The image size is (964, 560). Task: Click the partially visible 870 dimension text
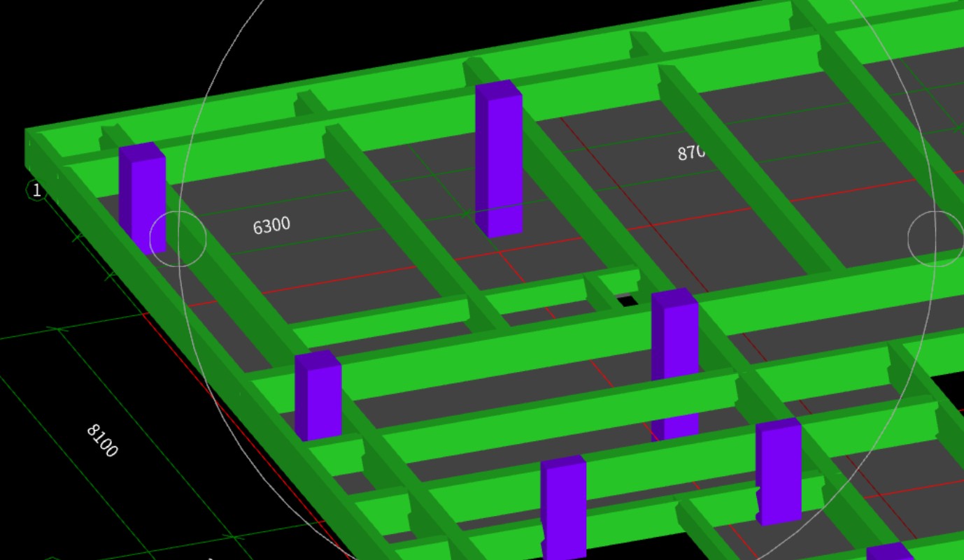[x=691, y=152]
